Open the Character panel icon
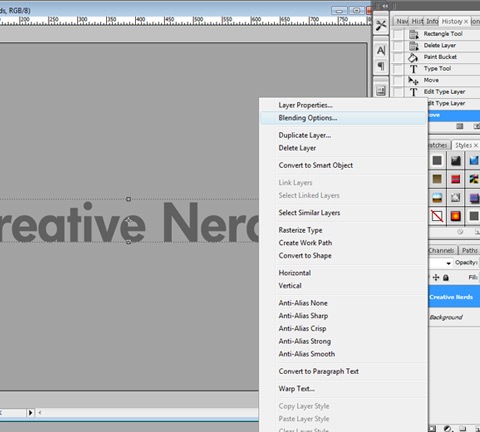This screenshot has width=480, height=432. [381, 51]
